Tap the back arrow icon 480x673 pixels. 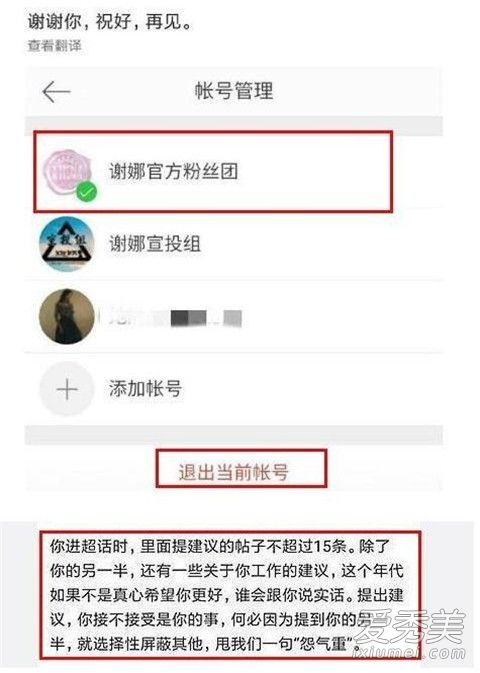coord(56,91)
